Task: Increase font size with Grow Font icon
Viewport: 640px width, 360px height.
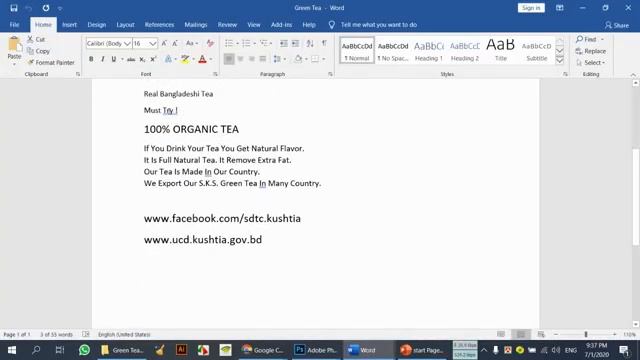Action: 164,43
